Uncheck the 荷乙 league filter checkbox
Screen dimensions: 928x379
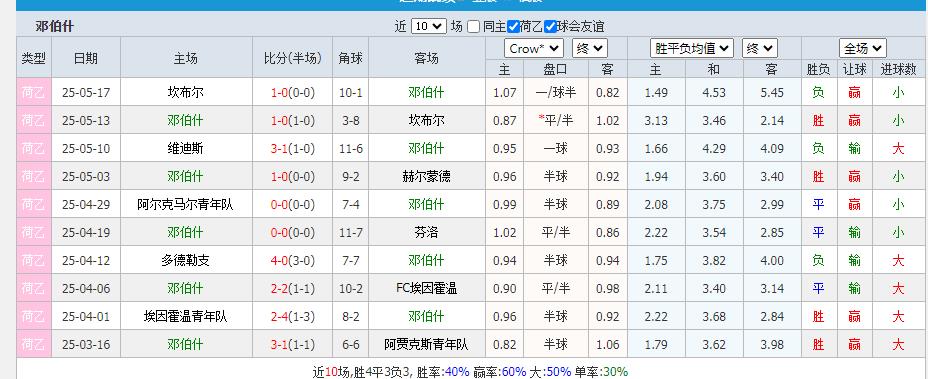click(514, 26)
